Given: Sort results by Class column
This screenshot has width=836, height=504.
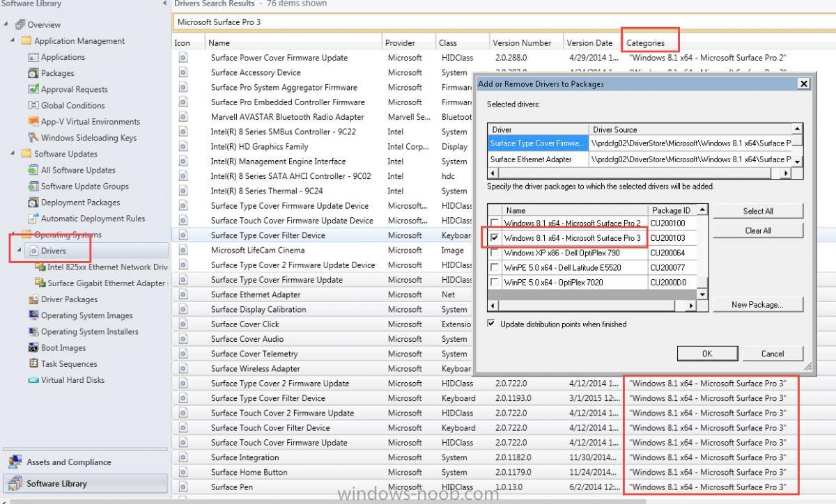Looking at the screenshot, I should [x=462, y=42].
